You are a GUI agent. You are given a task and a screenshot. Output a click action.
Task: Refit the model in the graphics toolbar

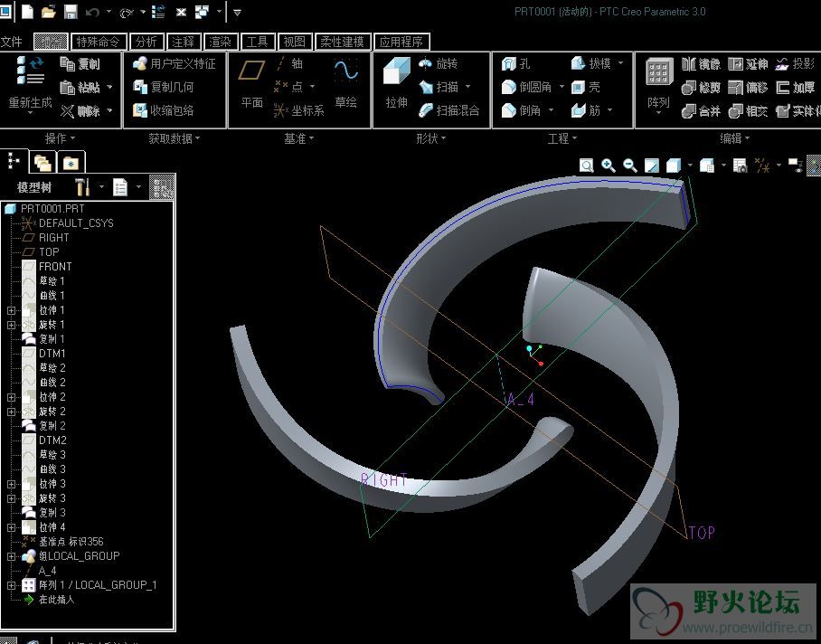[587, 166]
